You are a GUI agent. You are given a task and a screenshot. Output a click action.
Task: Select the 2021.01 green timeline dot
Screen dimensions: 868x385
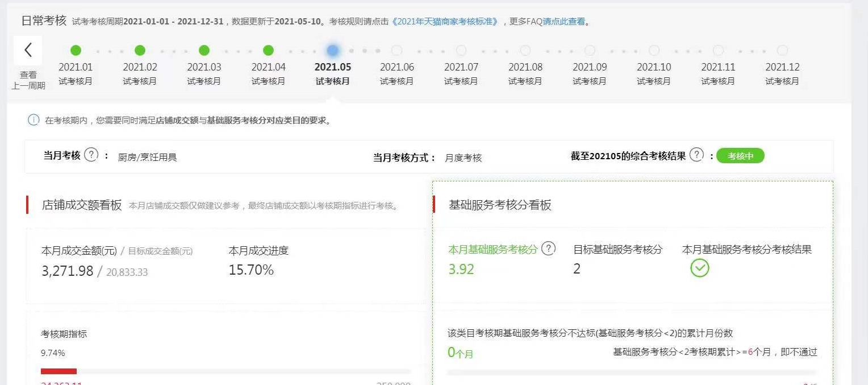pos(76,50)
